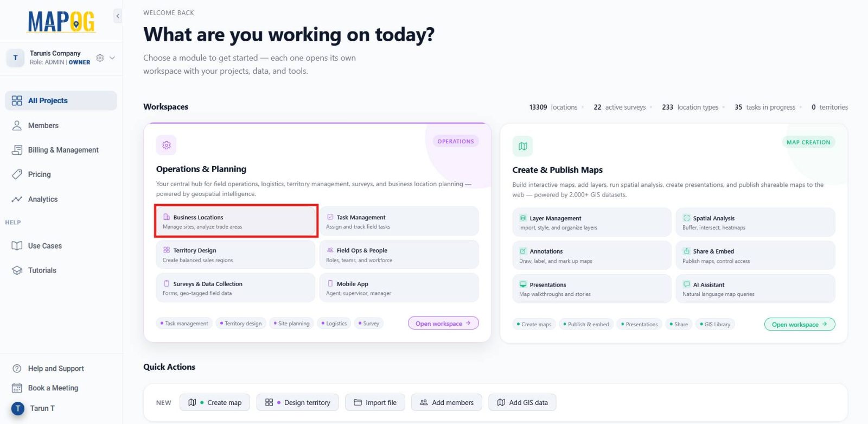Click the Analytics chart icon in sidebar

coord(17,199)
